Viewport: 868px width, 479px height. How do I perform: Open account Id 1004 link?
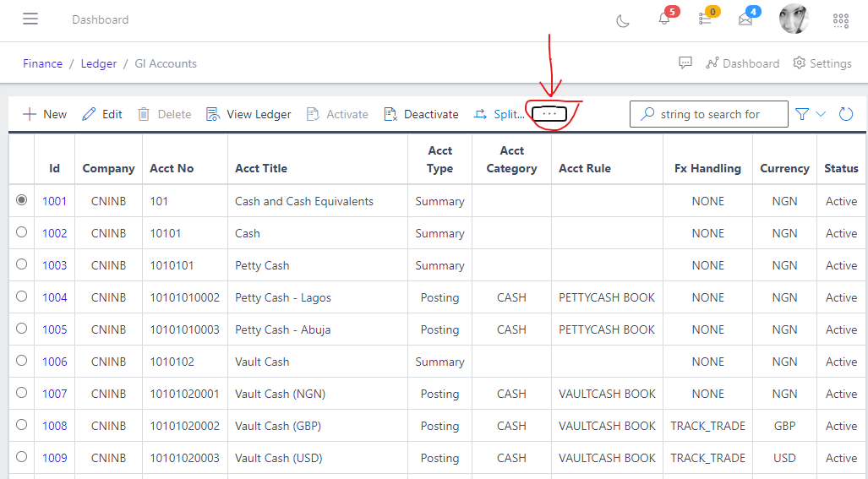click(54, 297)
